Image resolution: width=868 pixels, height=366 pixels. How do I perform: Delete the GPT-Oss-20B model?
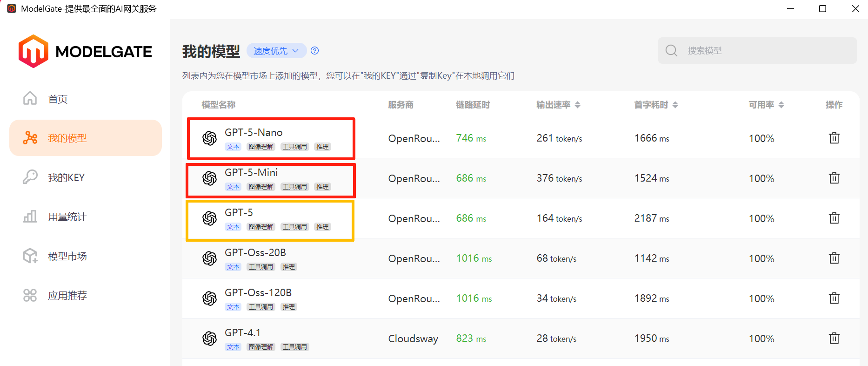[x=834, y=258]
